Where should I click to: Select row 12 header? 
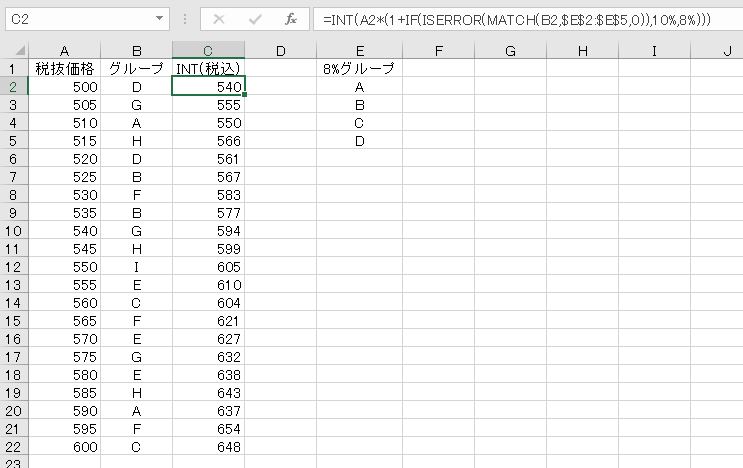pos(13,267)
